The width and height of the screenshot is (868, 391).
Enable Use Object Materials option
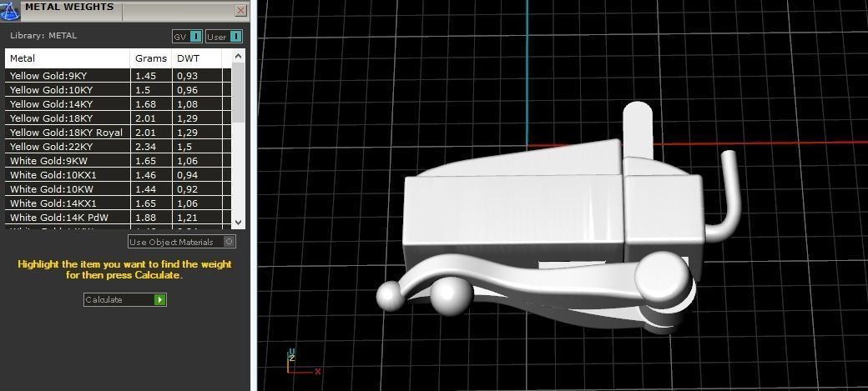click(182, 242)
